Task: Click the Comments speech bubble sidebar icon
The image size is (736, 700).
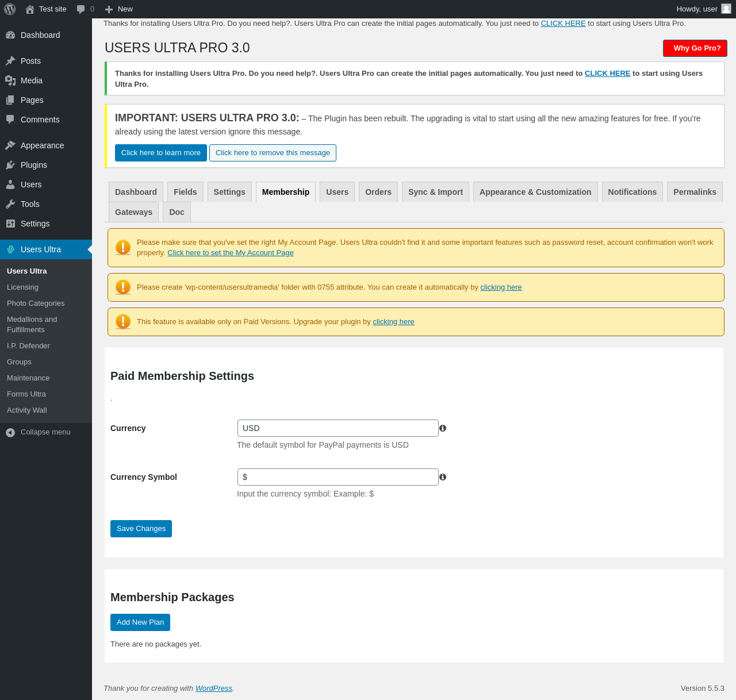Action: coord(10,120)
